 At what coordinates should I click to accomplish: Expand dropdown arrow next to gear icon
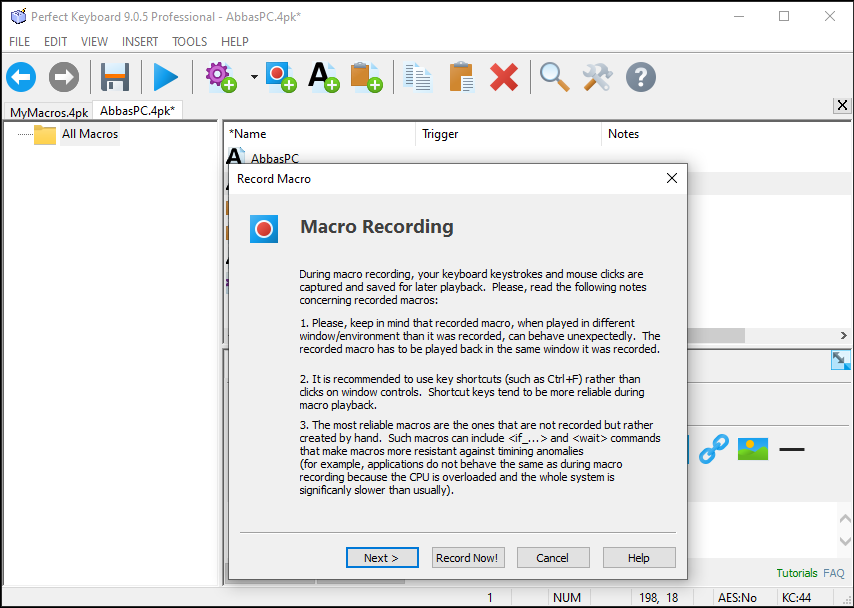click(254, 77)
